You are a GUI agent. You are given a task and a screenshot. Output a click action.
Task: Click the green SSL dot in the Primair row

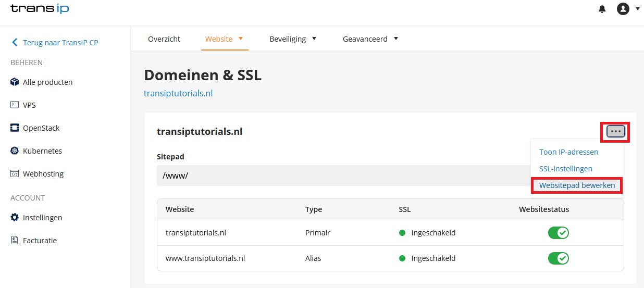[402, 233]
